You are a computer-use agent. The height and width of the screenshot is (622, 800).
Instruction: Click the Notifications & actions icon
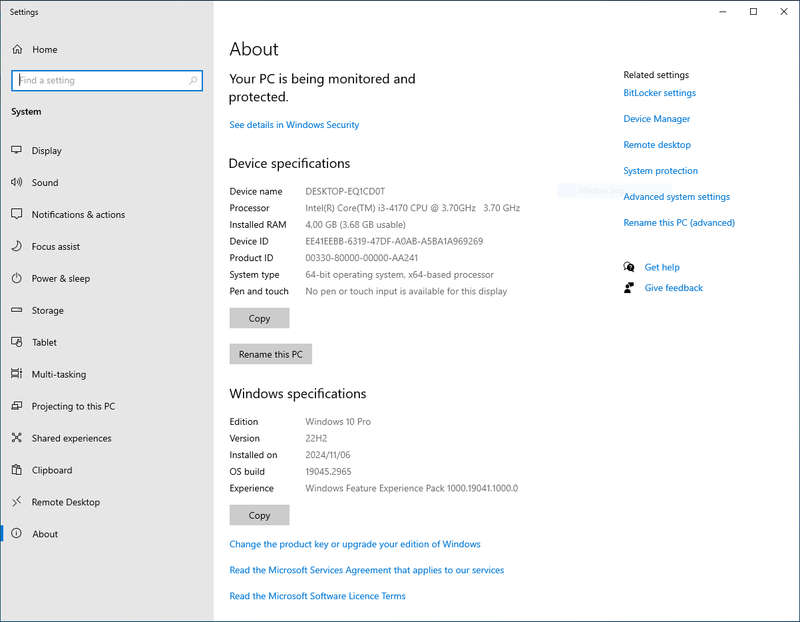[17, 214]
